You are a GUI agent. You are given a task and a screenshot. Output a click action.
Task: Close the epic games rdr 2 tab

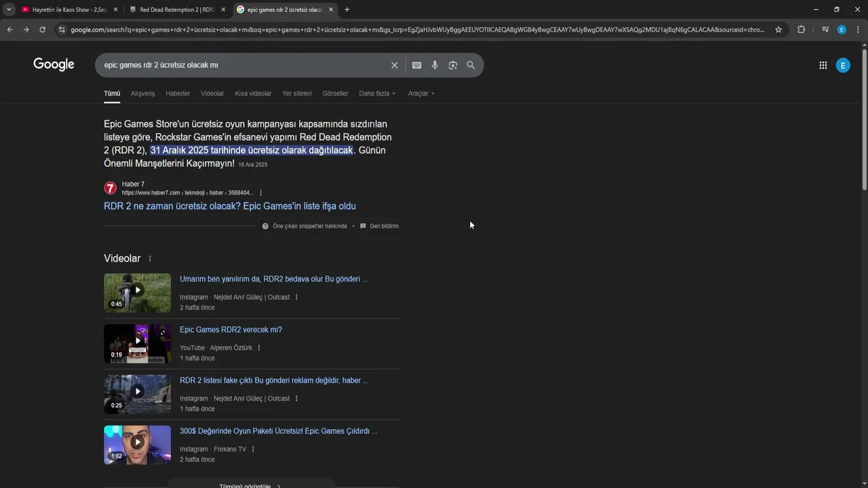click(331, 9)
